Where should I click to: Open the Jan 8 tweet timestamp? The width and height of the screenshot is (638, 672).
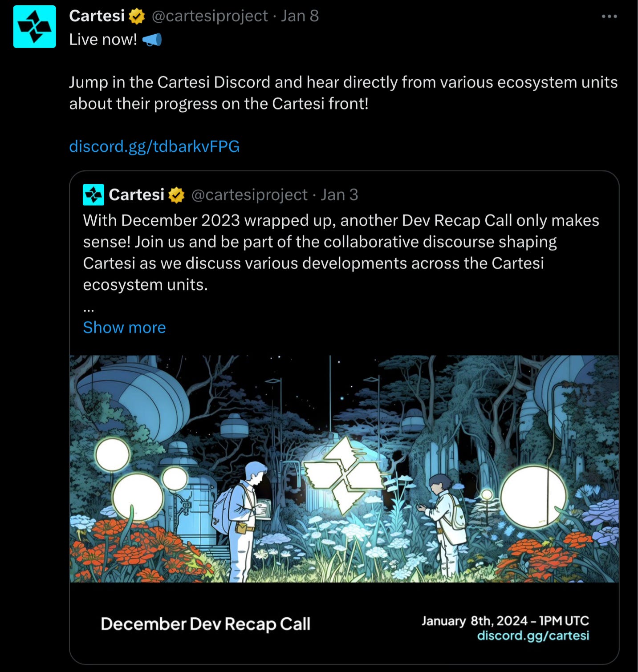300,16
